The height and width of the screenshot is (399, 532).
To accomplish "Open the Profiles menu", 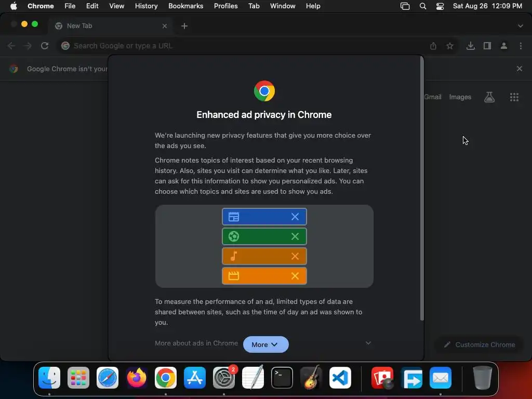I will tap(225, 6).
